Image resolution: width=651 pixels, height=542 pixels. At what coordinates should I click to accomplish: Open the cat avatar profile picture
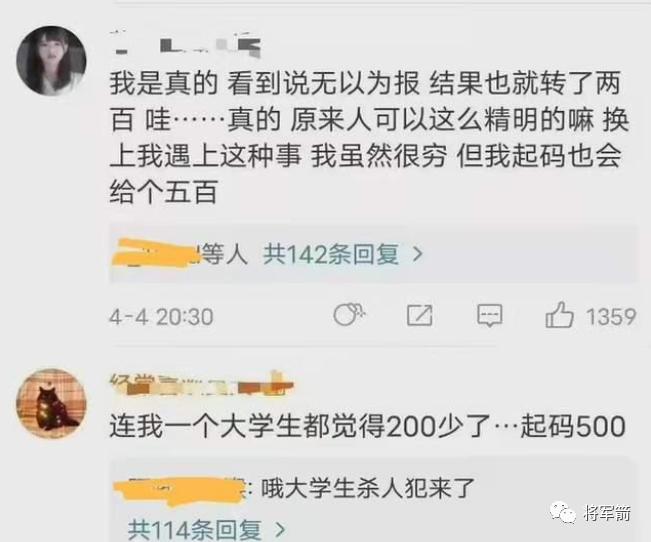51,403
